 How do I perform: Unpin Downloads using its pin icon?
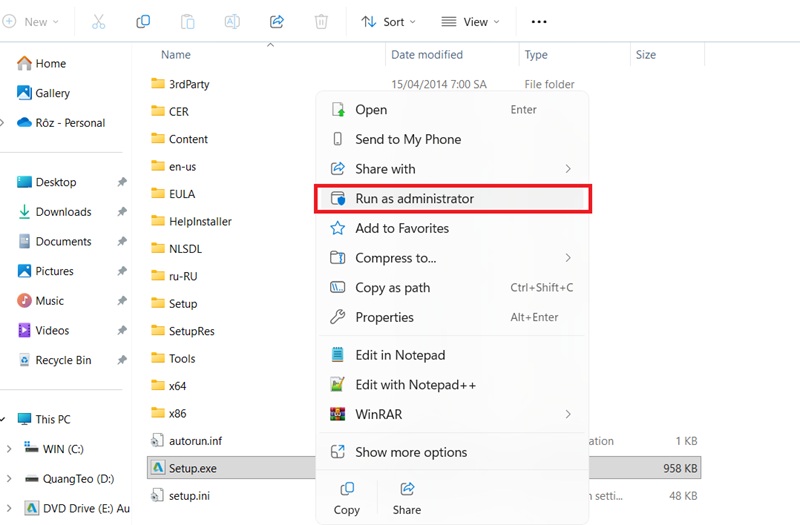click(121, 212)
